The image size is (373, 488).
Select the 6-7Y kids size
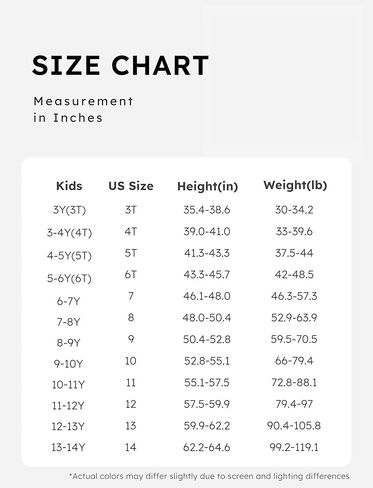pyautogui.click(x=68, y=301)
